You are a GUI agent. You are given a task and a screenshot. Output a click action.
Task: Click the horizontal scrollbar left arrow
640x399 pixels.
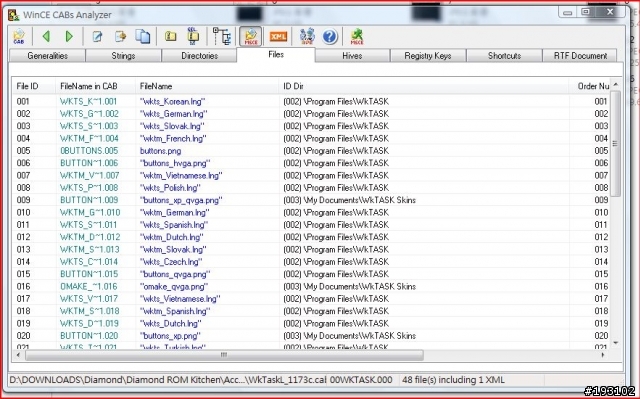click(18, 355)
